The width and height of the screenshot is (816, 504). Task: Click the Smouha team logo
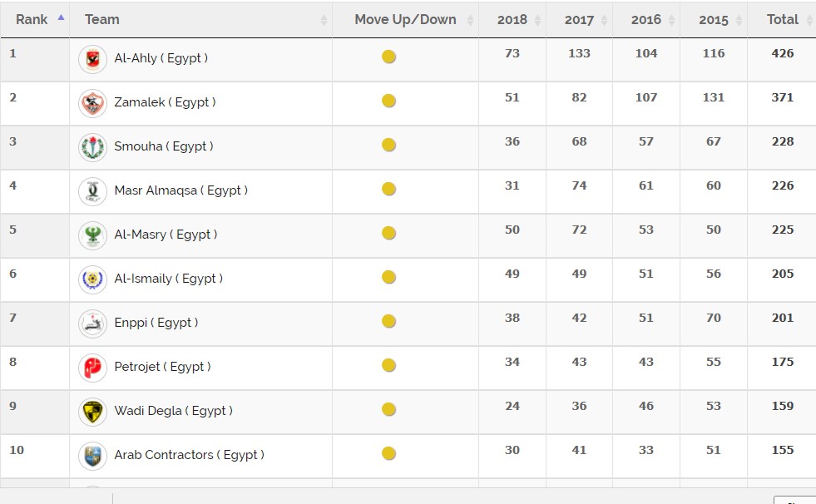point(92,147)
